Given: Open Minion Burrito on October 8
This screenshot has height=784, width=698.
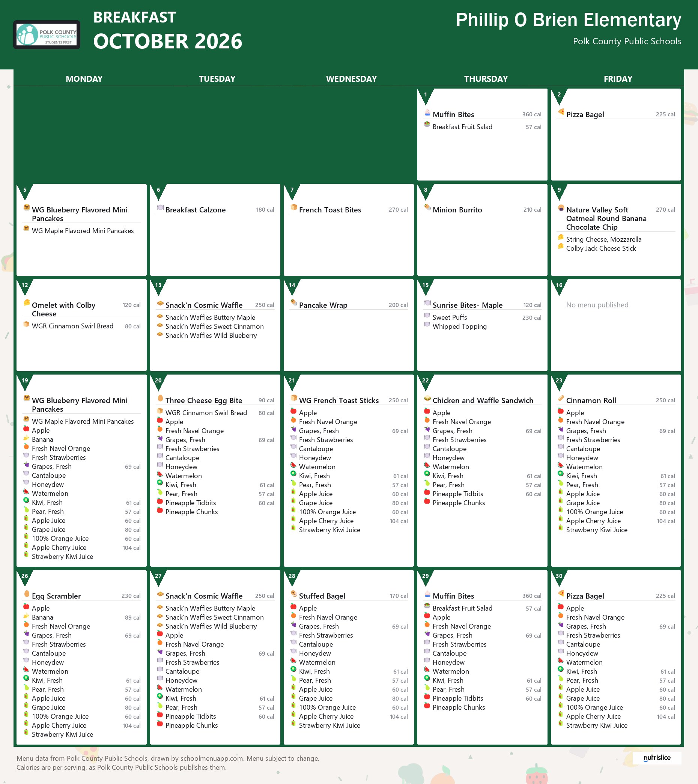Looking at the screenshot, I should (457, 210).
